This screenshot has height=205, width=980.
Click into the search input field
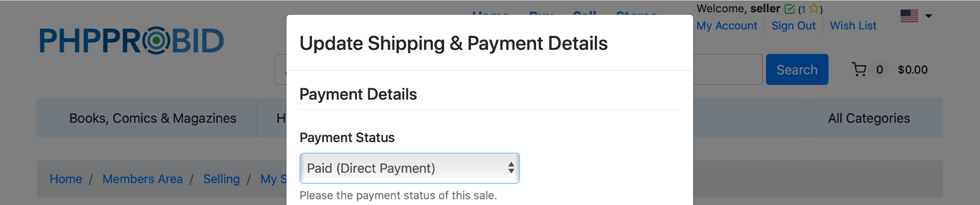pos(728,69)
